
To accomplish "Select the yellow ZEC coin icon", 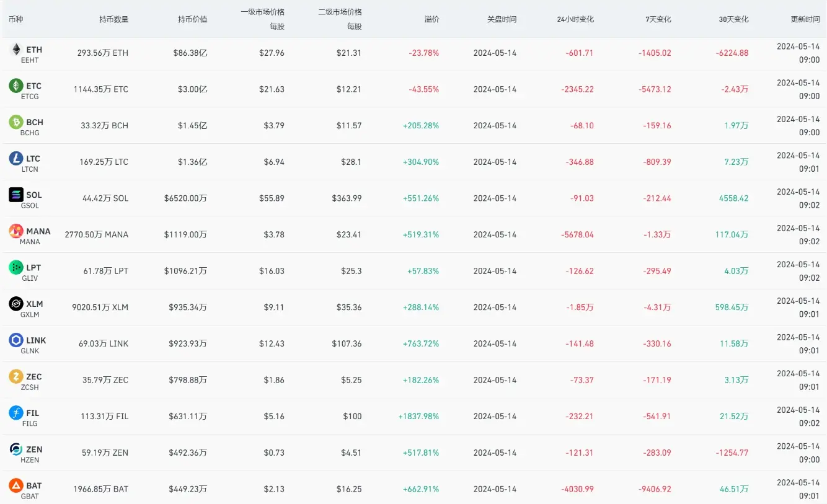I will coord(16,377).
